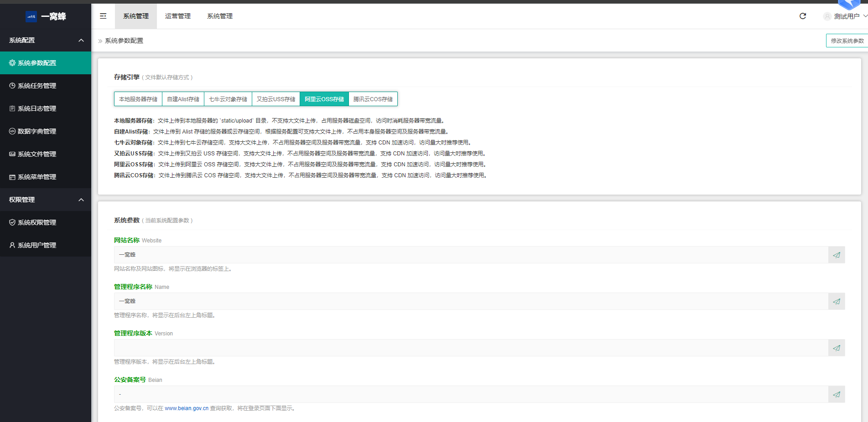Select 阿里云OSS存储 storage engine
868x422 pixels.
point(324,99)
